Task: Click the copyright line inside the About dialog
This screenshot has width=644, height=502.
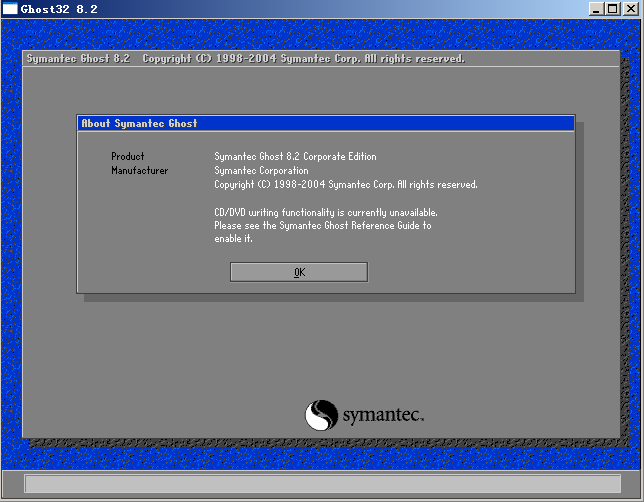Action: point(346,184)
